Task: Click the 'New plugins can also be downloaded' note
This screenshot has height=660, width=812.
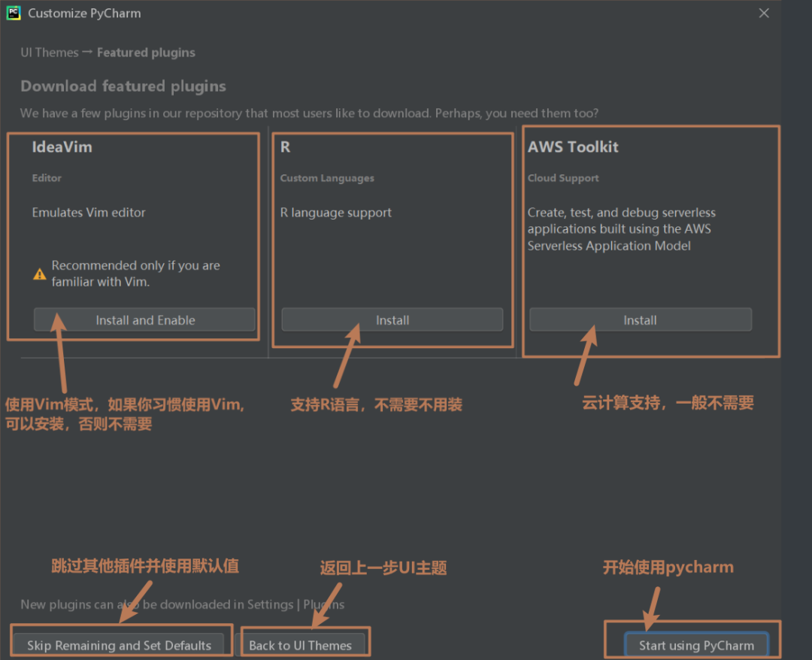Action: [x=182, y=604]
